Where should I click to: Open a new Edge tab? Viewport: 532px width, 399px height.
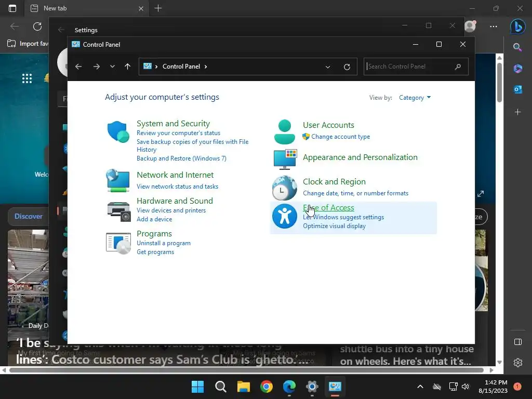(x=158, y=8)
